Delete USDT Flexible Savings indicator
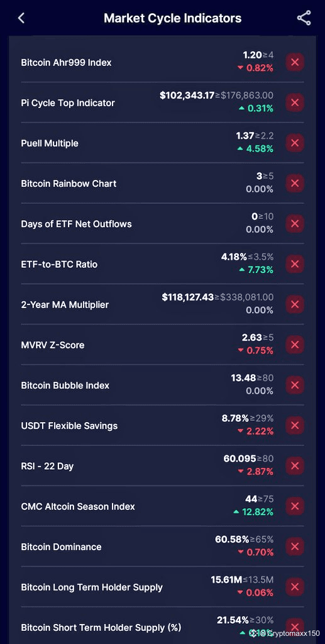This screenshot has width=325, height=644. (295, 426)
